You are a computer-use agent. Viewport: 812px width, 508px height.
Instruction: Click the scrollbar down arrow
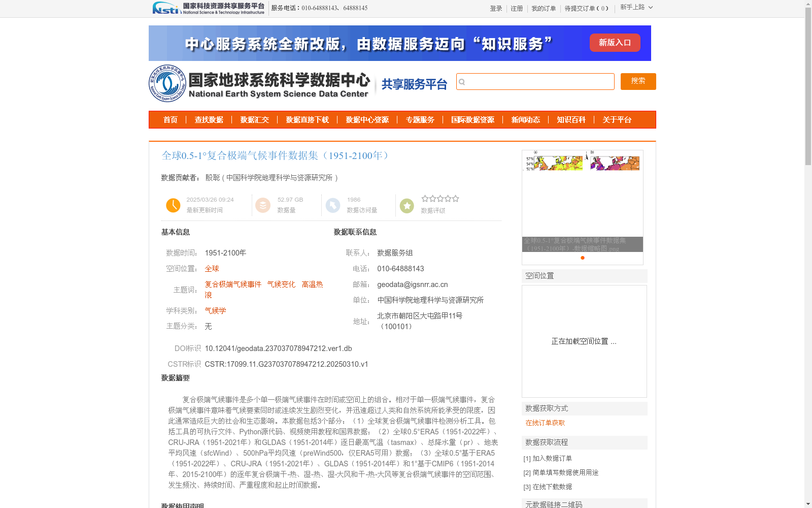[808, 504]
